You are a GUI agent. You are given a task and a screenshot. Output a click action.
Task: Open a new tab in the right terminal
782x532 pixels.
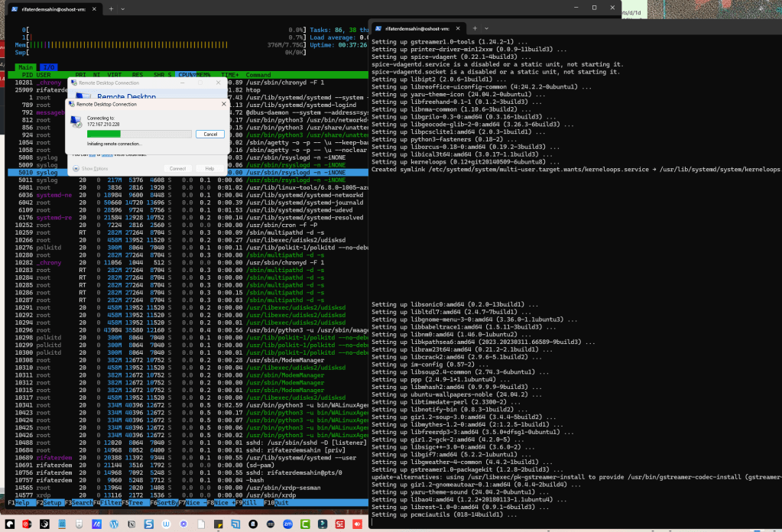pyautogui.click(x=475, y=28)
